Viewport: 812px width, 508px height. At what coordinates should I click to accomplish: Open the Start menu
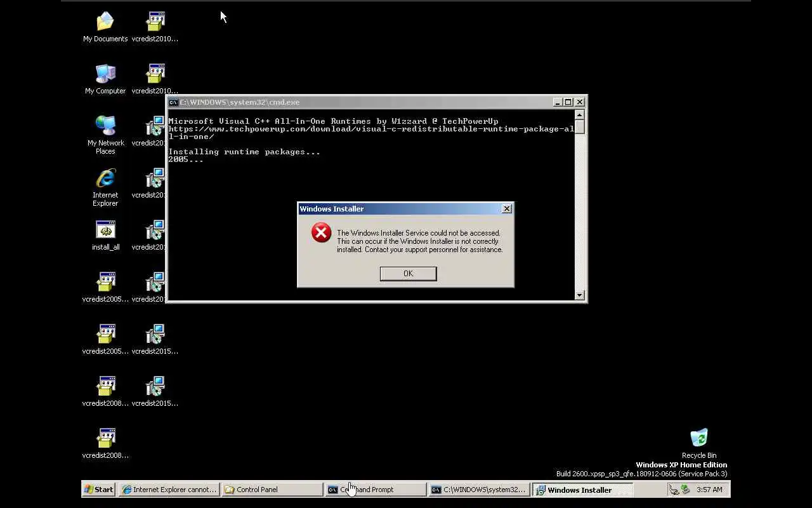tap(99, 490)
